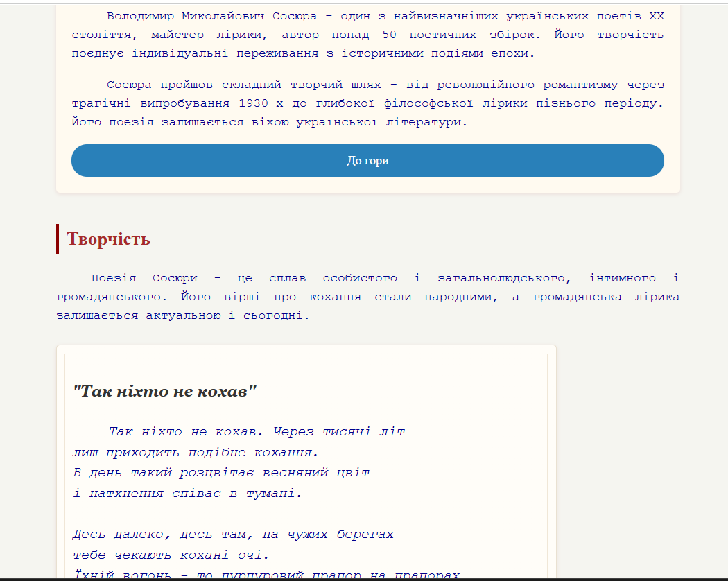
Task: Click the poem line ending "Через тисячі літ"
Action: point(257,431)
